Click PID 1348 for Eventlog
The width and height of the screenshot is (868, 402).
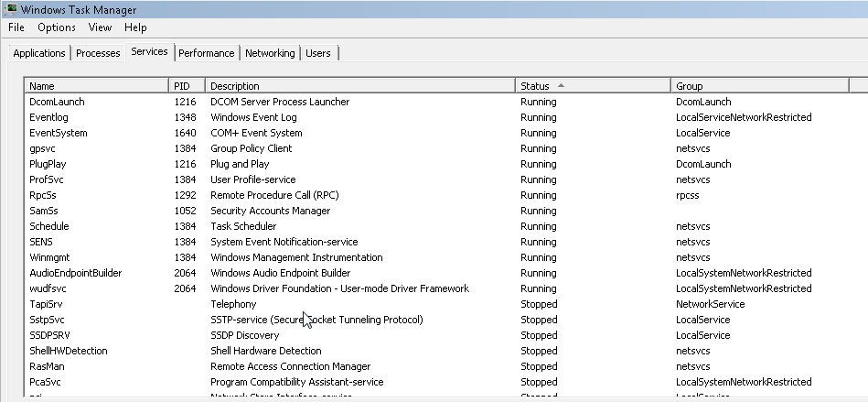click(185, 117)
